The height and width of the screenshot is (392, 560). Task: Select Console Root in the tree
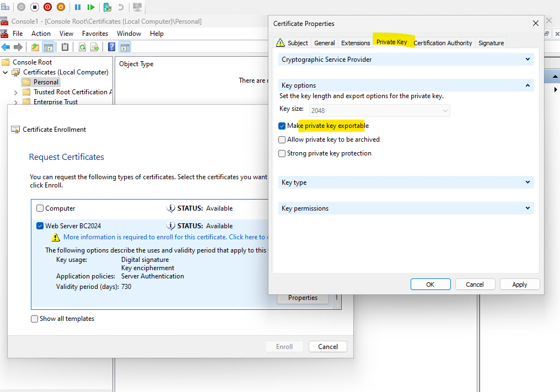[32, 62]
